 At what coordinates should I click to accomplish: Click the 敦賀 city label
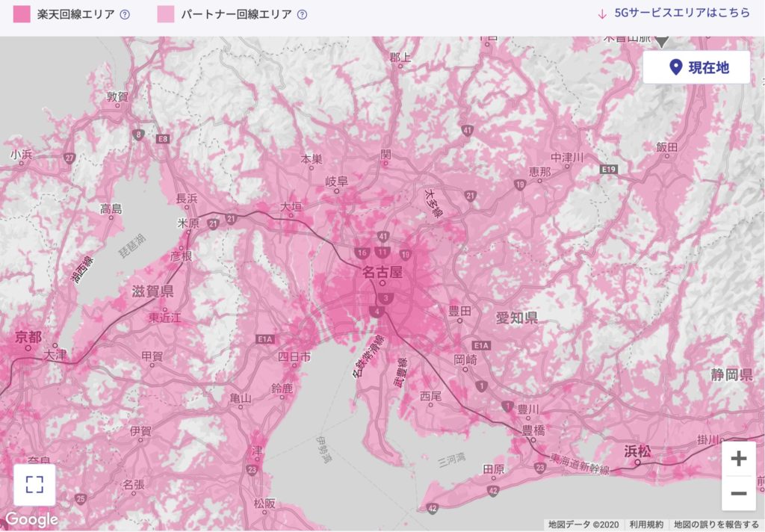pos(117,96)
